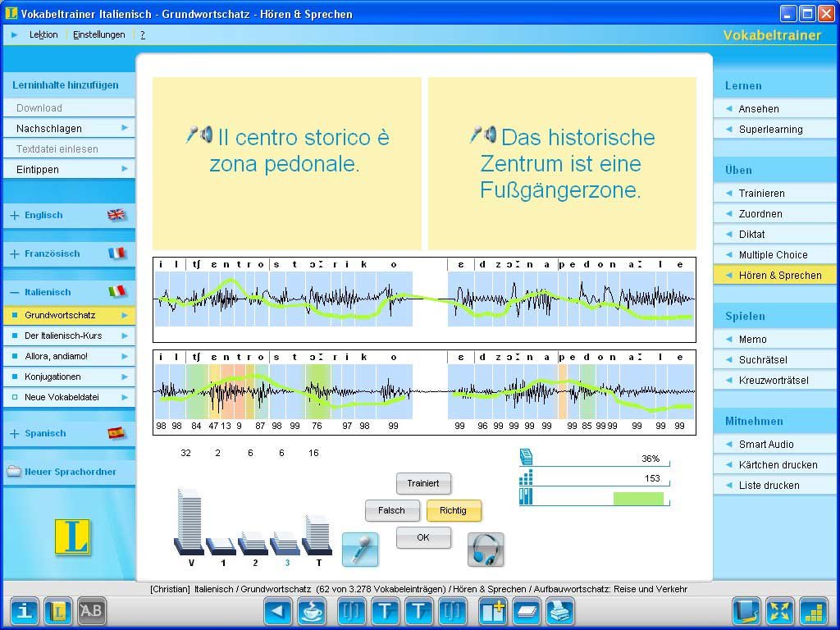Click the printer icon in toolbar

pos(560,611)
